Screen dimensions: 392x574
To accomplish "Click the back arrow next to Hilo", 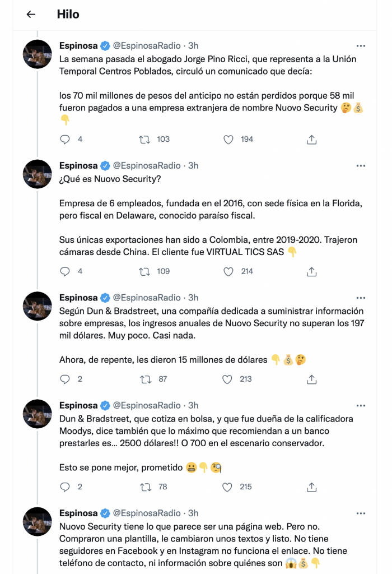I will tap(31, 15).
